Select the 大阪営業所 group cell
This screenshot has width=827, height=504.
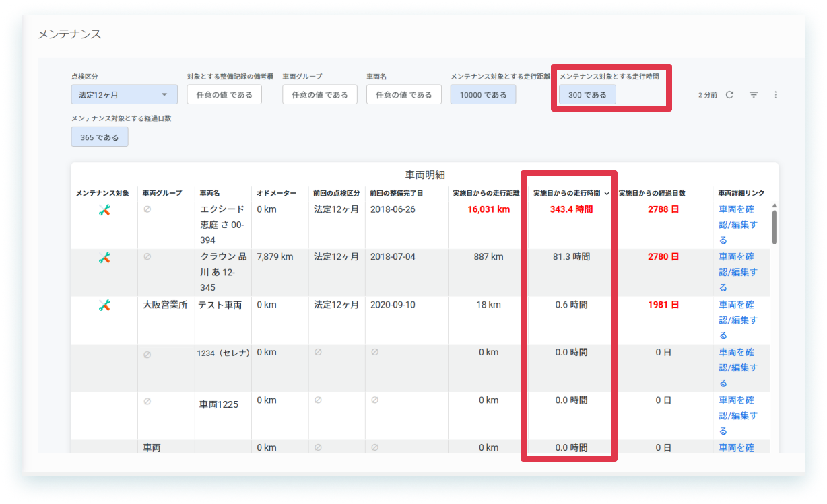point(165,305)
